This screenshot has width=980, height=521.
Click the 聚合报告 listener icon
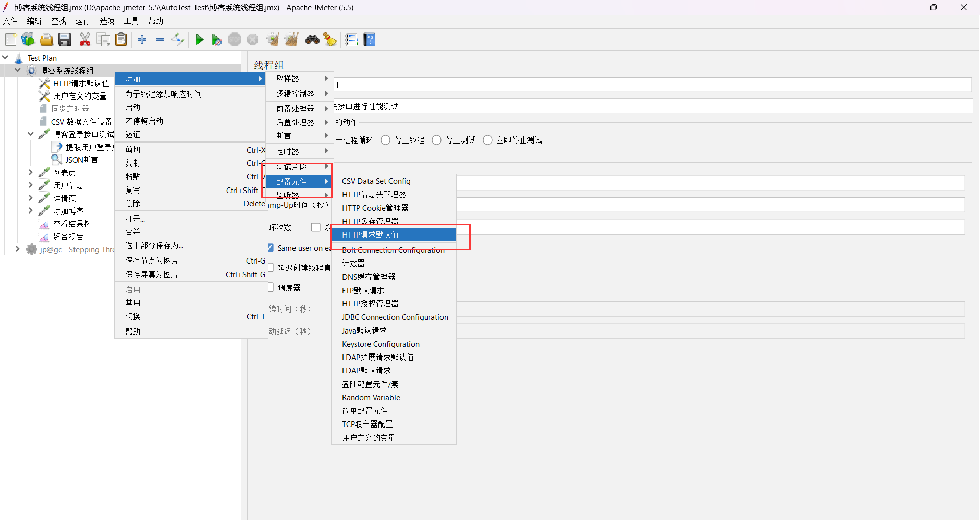pos(44,237)
